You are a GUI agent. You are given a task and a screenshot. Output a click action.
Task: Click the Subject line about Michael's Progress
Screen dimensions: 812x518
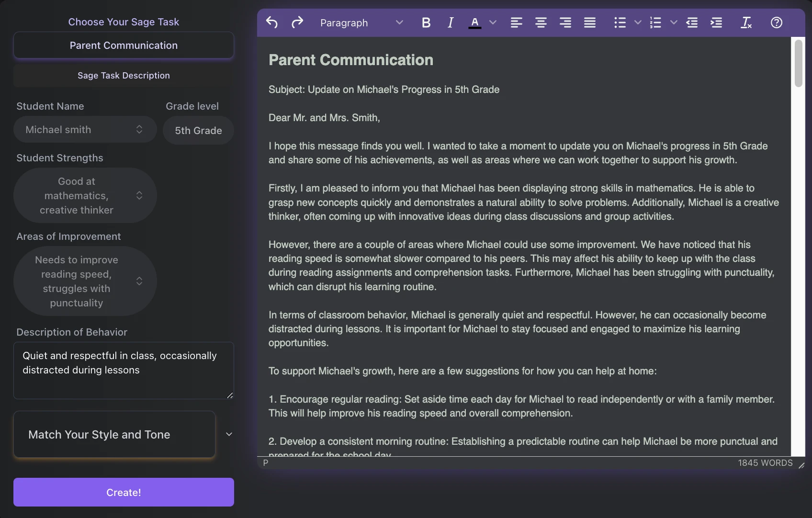tap(384, 90)
